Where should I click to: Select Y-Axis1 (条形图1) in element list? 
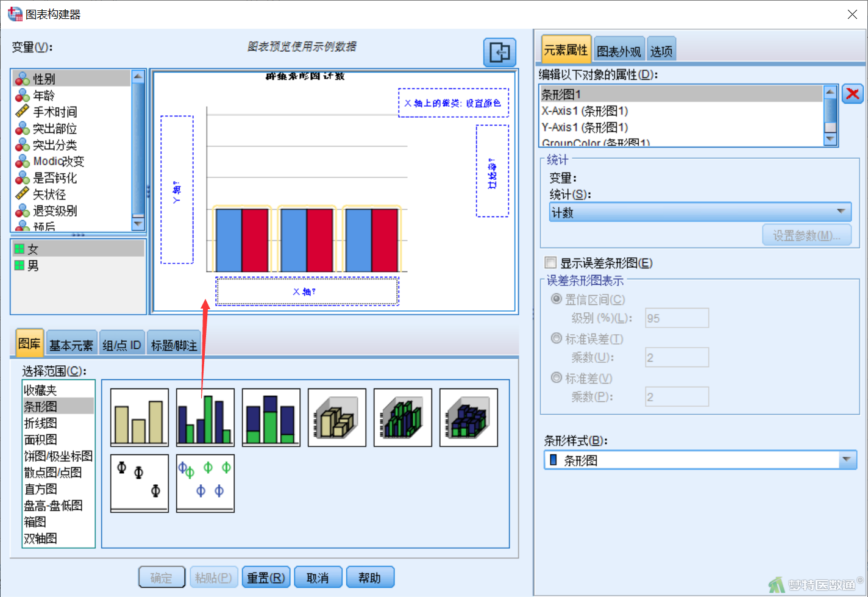coord(681,127)
